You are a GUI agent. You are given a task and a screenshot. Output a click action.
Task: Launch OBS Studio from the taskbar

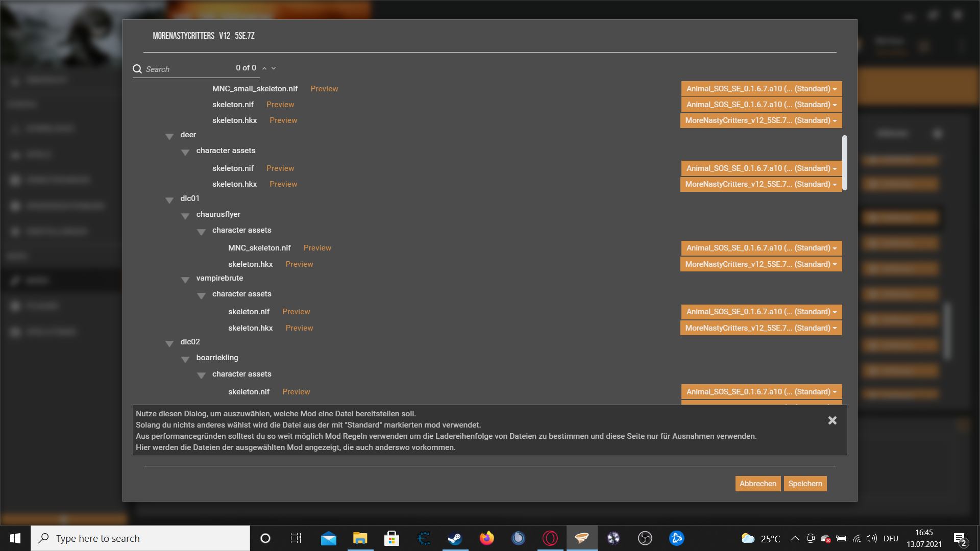(x=645, y=538)
